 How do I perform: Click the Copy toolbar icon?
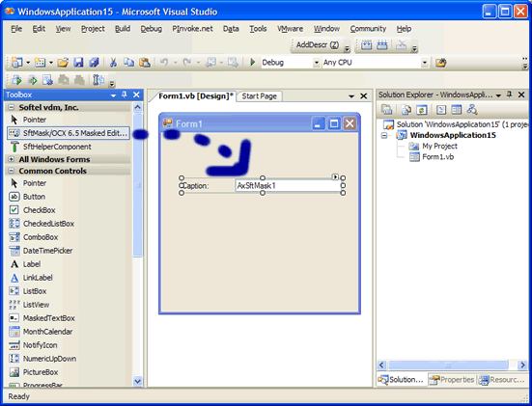(x=128, y=63)
